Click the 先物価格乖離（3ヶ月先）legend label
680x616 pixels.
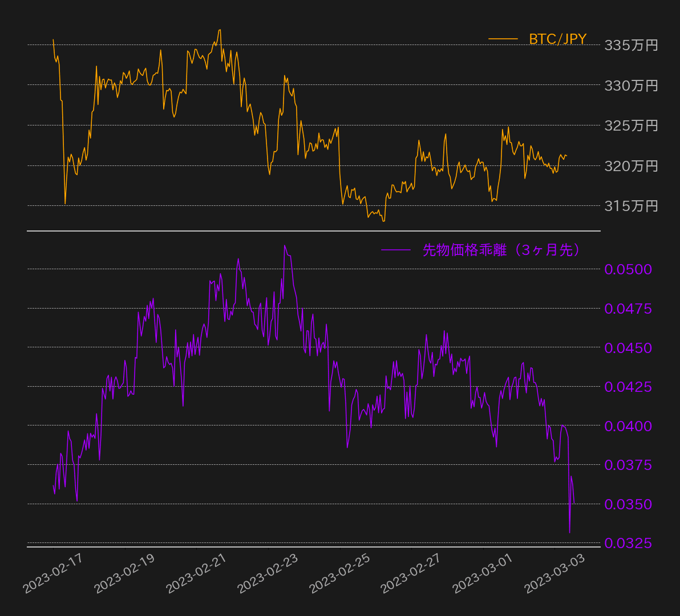click(x=501, y=250)
